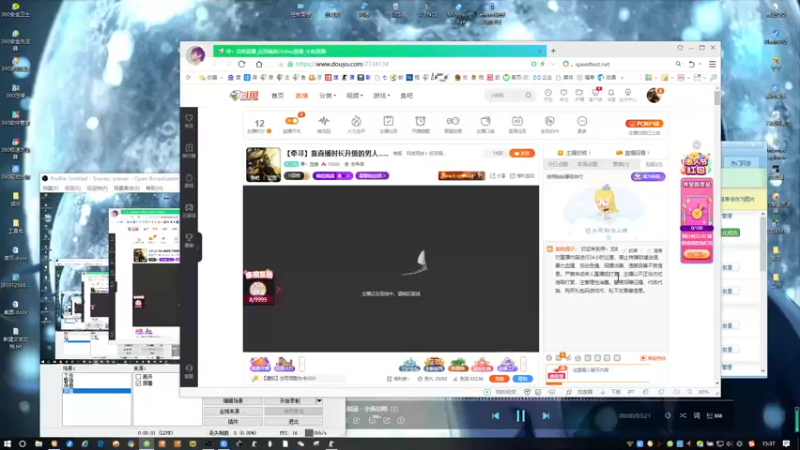Open the browser hamburger menu

tap(712, 64)
